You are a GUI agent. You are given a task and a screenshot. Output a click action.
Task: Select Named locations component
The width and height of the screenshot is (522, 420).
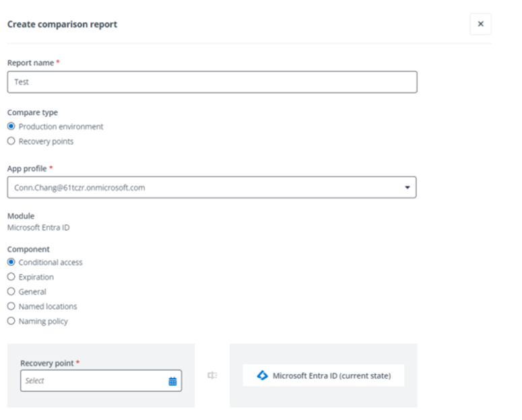(x=11, y=307)
